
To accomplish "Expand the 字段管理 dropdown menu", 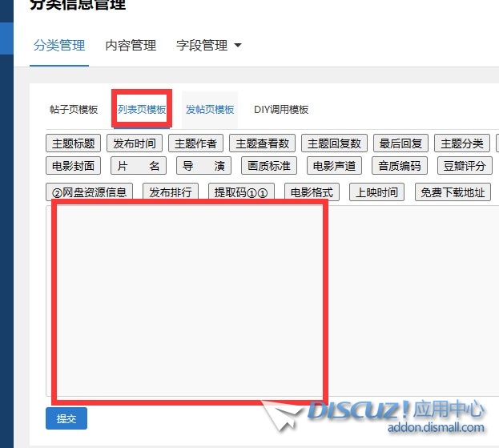I will pyautogui.click(x=209, y=46).
